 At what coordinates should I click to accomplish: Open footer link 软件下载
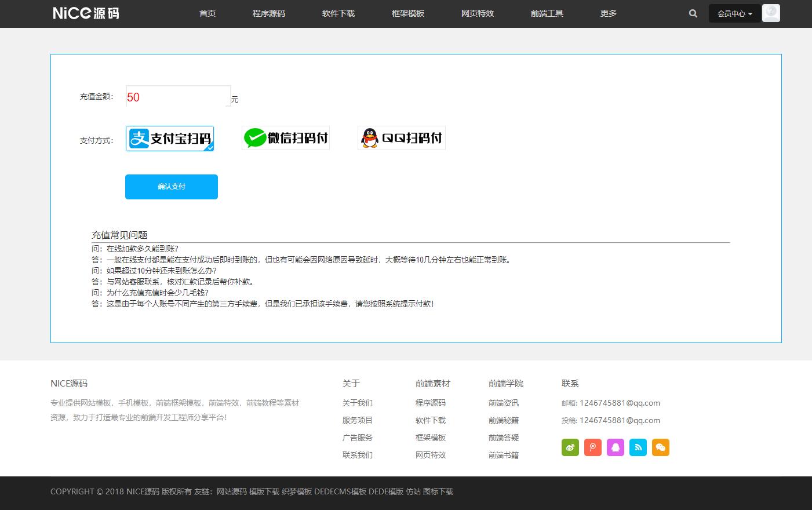pos(431,420)
